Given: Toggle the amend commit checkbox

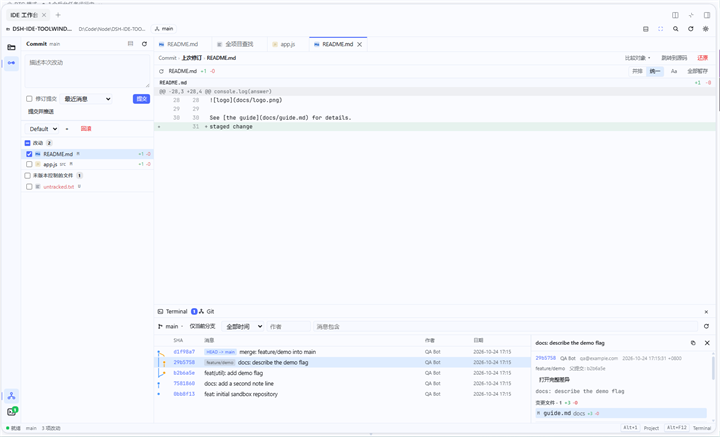Looking at the screenshot, I should [x=29, y=99].
